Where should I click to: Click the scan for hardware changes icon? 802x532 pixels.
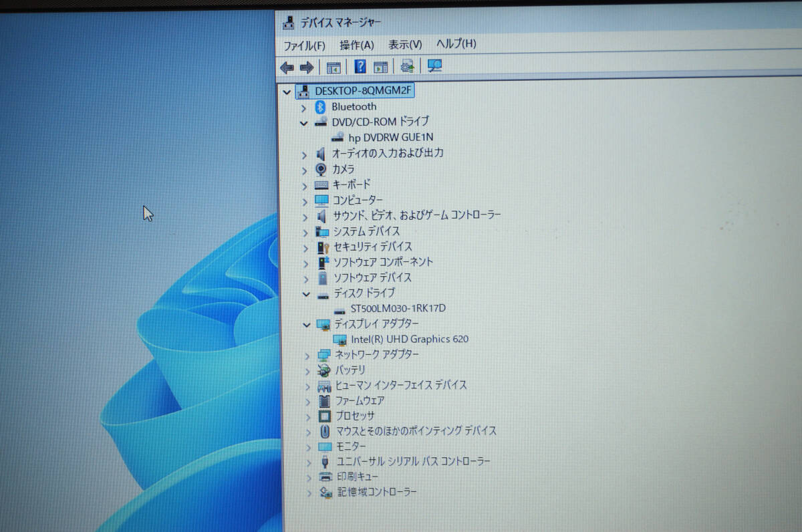[x=435, y=65]
